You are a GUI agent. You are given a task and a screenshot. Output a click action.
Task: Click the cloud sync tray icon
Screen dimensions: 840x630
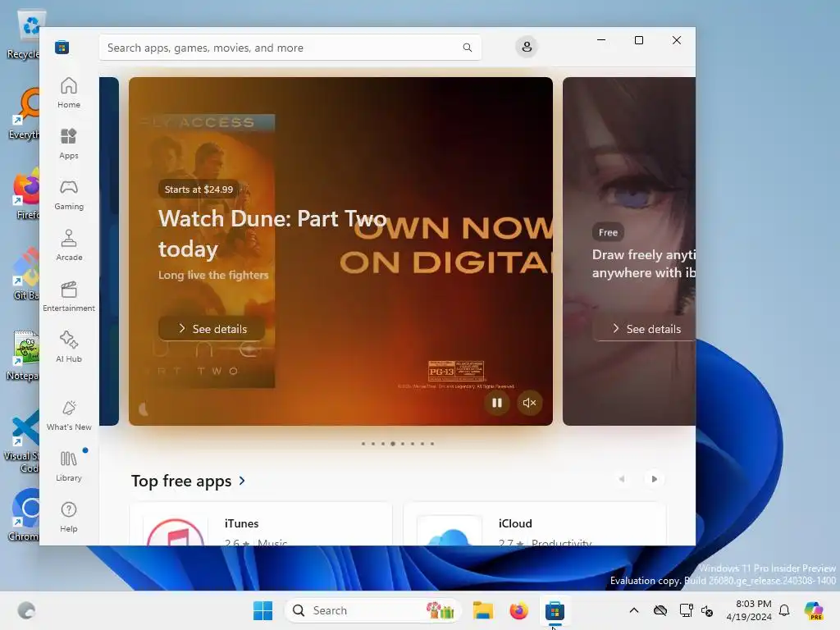[x=660, y=610]
